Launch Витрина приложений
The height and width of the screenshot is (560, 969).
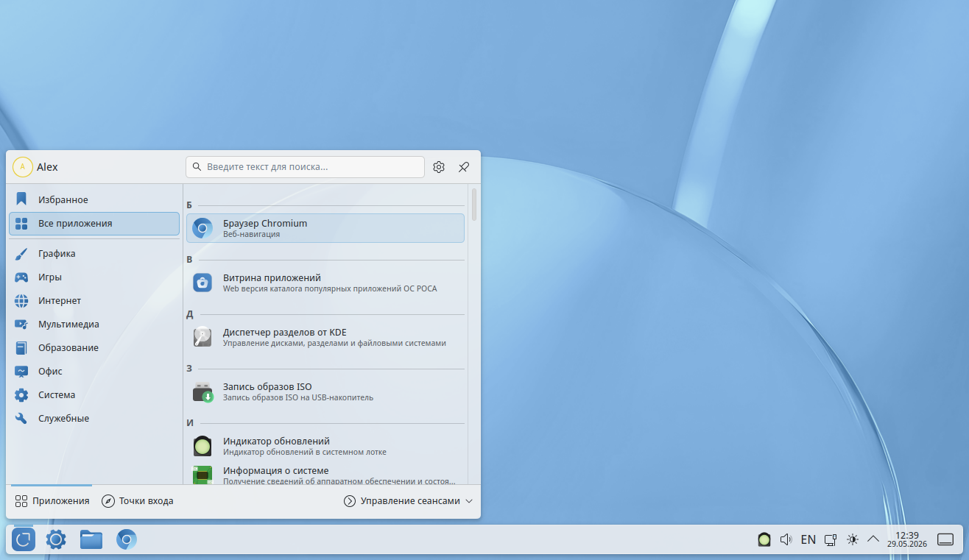coord(325,283)
